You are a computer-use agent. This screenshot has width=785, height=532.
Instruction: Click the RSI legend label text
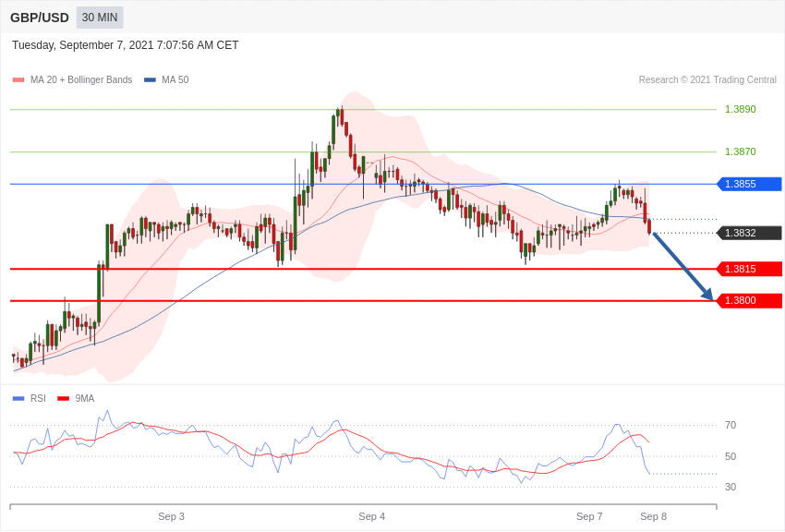pyautogui.click(x=38, y=398)
